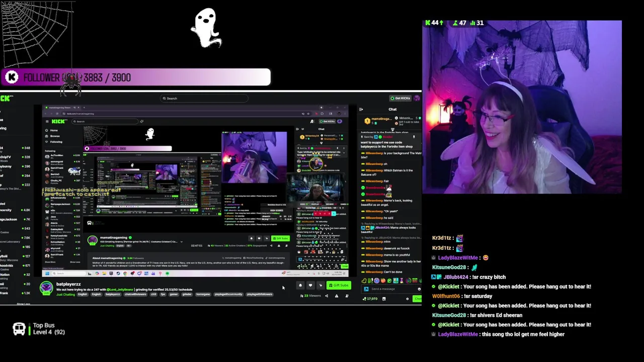Open the @Lord_JellyBeanz mention link

(x=120, y=290)
